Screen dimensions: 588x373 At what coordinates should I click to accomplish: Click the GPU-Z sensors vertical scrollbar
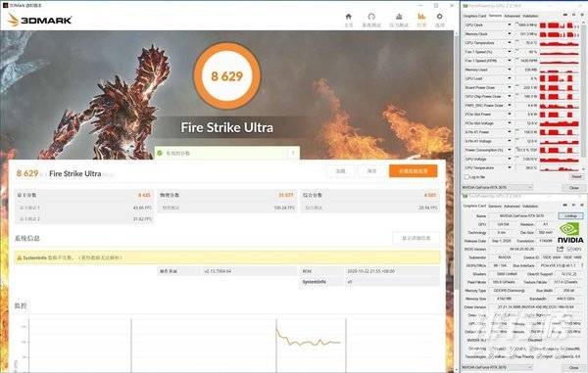click(x=583, y=90)
